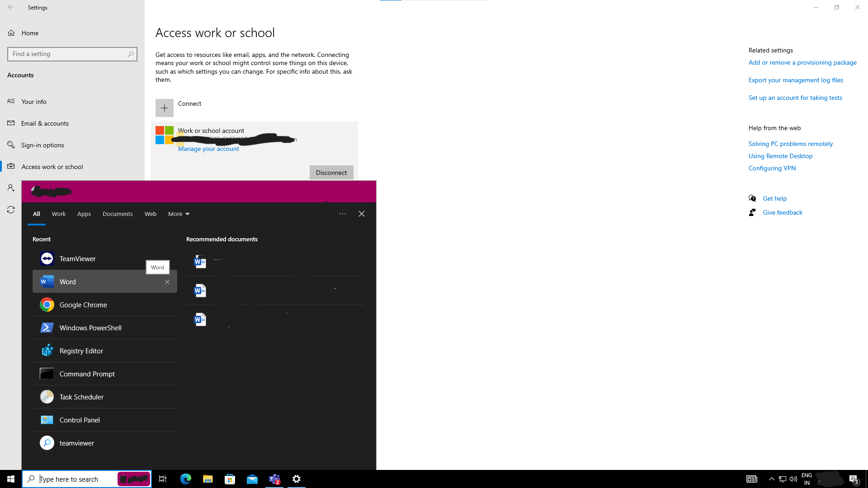Viewport: 868px width, 488px height.
Task: Select the Settings taskbar icon
Action: click(297, 479)
